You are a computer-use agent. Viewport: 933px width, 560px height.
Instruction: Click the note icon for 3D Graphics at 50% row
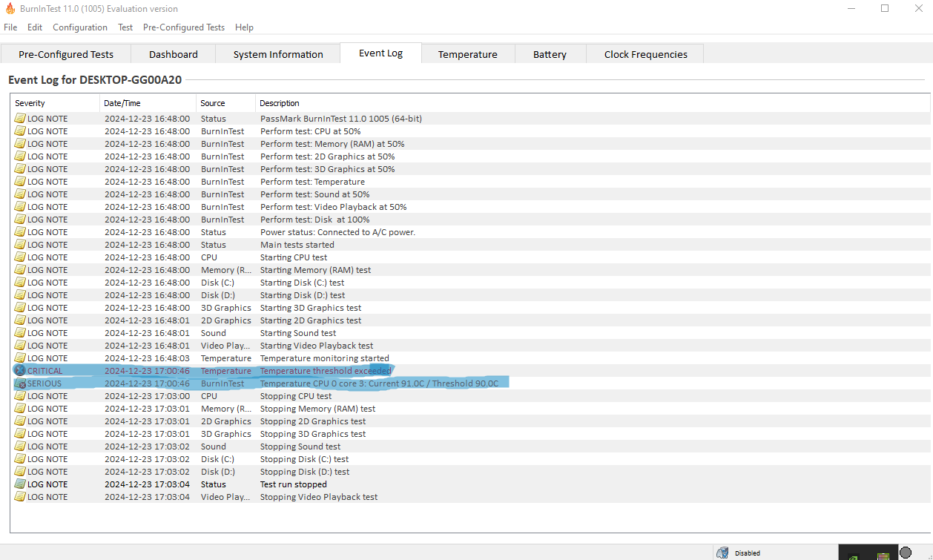point(20,169)
